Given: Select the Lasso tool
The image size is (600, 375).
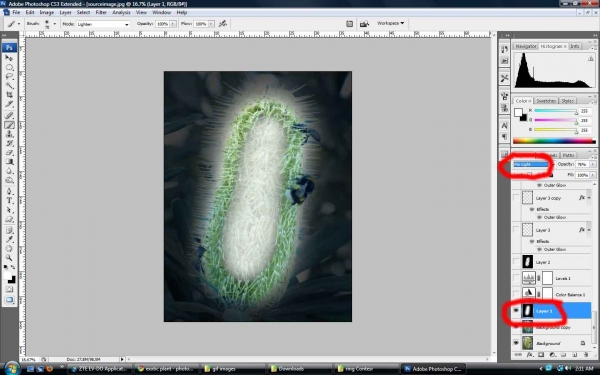Looking at the screenshot, I should 9,77.
